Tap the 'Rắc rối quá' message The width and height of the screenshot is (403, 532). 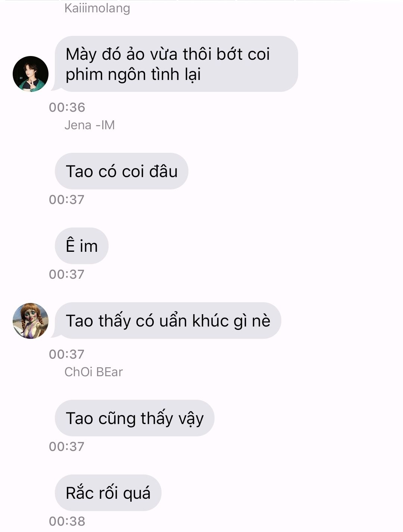[108, 493]
